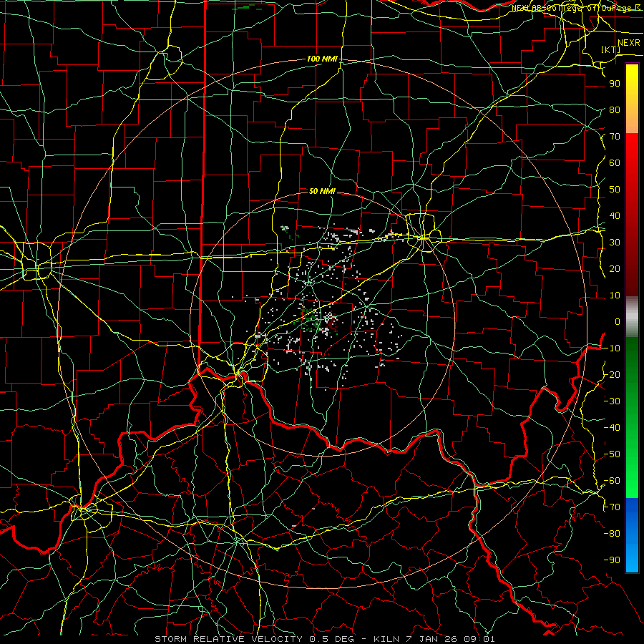Click the -90 label beside the light blue band
The width and height of the screenshot is (644, 644).
coord(612,560)
